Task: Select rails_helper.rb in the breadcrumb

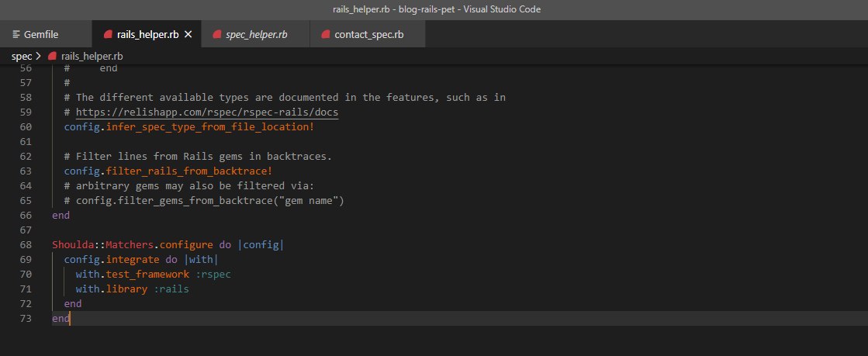Action: (x=92, y=56)
